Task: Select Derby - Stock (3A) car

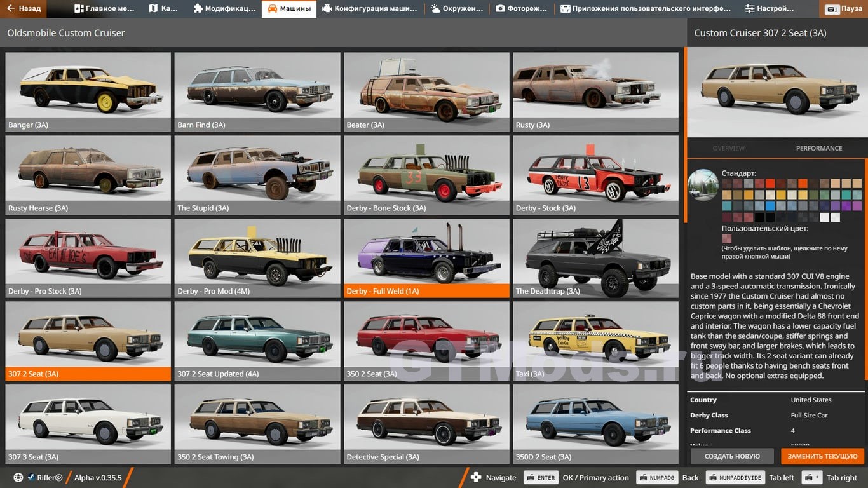Action: click(x=595, y=175)
